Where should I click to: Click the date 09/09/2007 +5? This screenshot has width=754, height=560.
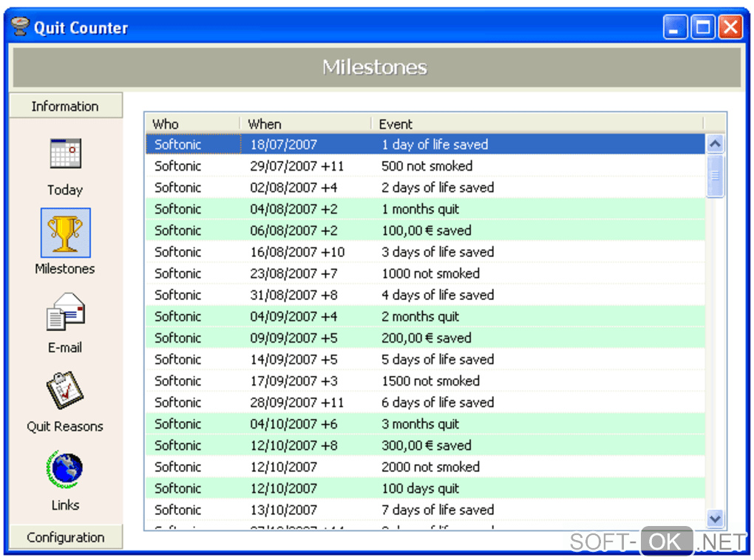click(293, 338)
